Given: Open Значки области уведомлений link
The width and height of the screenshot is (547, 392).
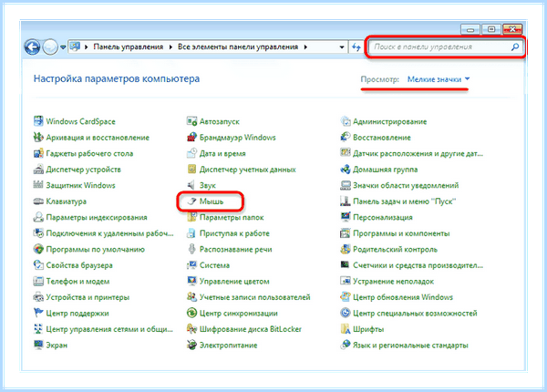Looking at the screenshot, I should click(406, 185).
